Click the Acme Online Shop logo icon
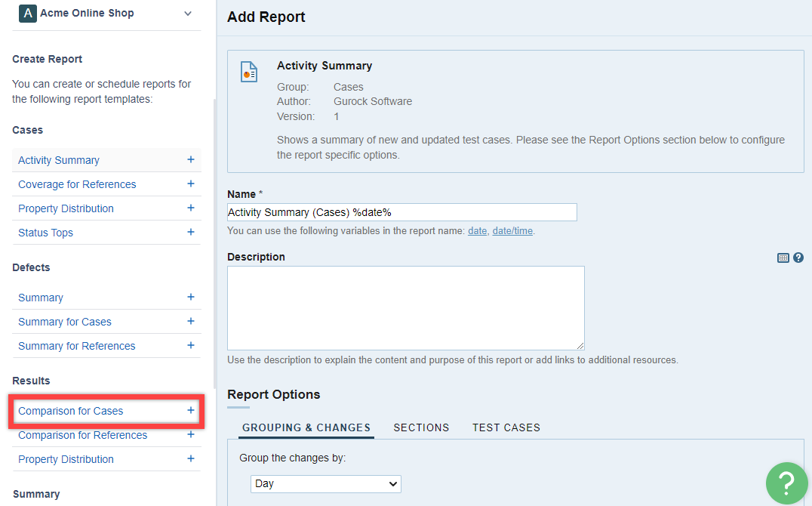 click(x=27, y=14)
